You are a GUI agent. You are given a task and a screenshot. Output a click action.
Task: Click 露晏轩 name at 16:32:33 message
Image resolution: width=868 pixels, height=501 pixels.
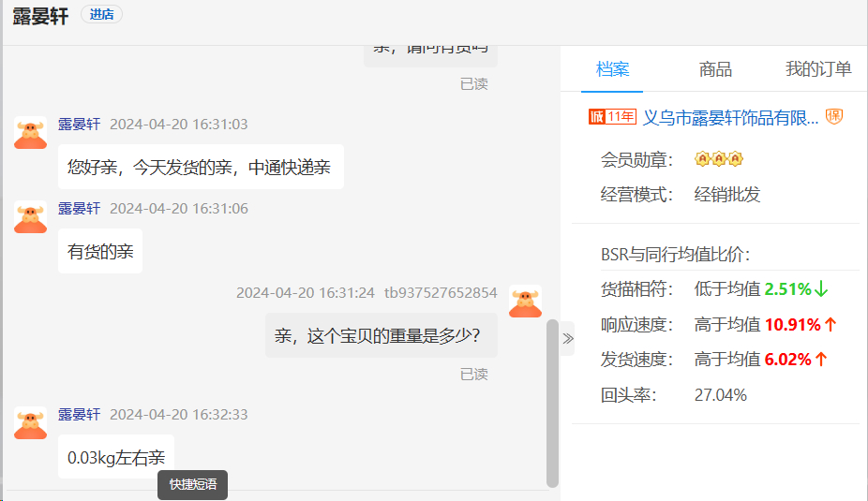point(79,414)
